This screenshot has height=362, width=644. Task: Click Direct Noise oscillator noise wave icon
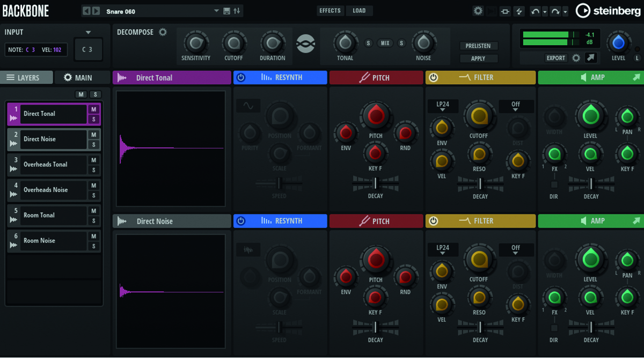(248, 249)
